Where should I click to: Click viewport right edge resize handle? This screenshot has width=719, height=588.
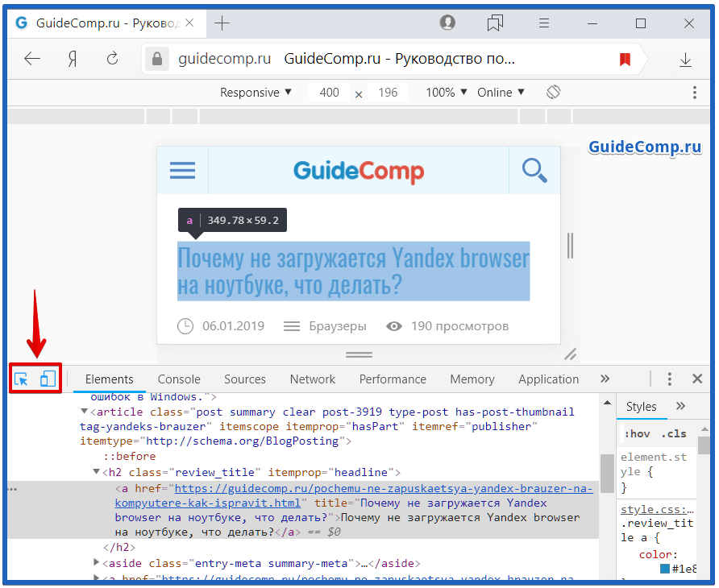tap(570, 246)
